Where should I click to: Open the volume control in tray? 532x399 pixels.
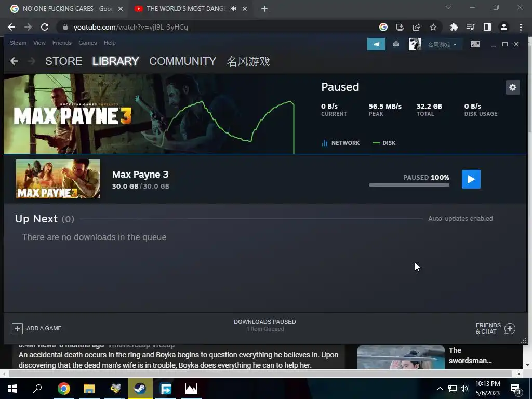pos(464,389)
